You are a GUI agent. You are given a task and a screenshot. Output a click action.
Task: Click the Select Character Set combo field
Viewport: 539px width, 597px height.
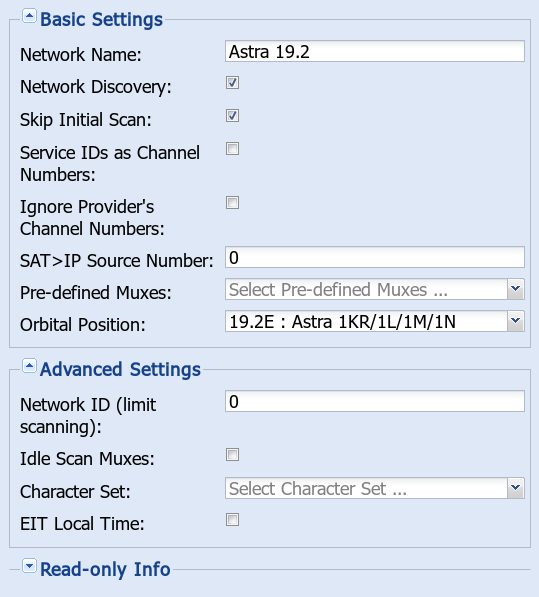(366, 488)
